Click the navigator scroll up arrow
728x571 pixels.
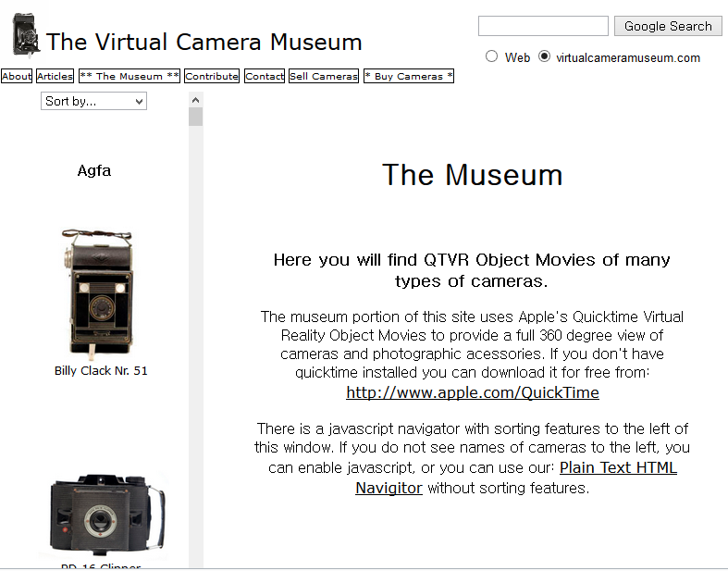click(196, 100)
